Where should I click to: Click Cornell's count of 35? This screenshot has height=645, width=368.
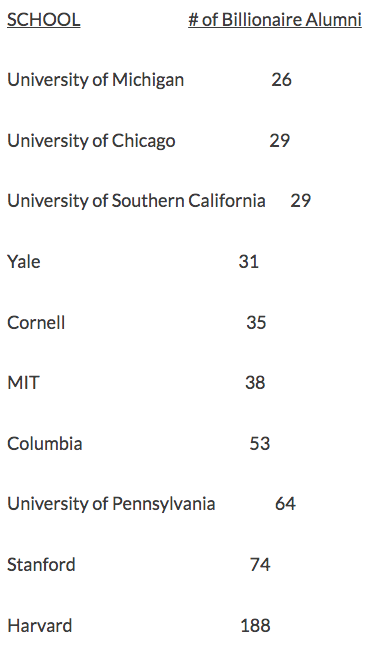click(x=256, y=322)
